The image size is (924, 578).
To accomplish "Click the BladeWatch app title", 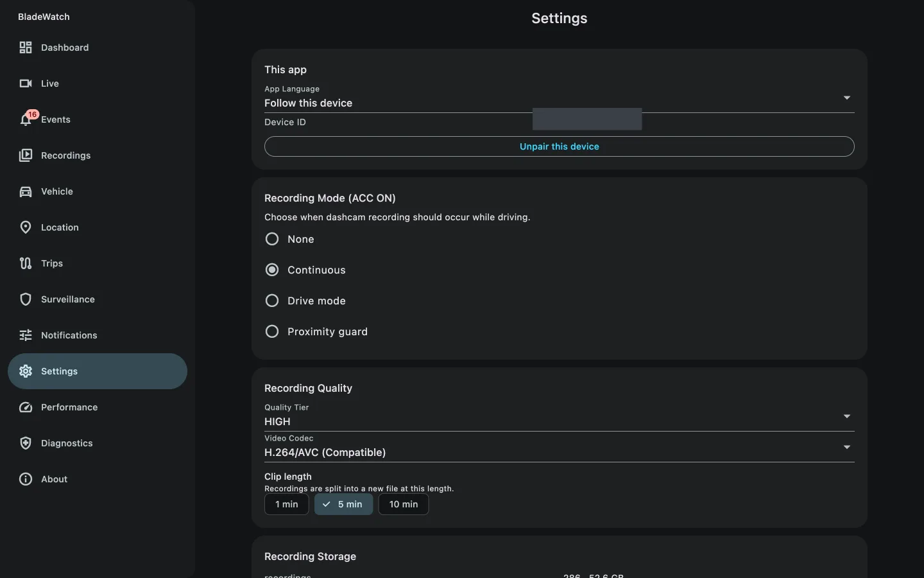I will click(x=44, y=17).
